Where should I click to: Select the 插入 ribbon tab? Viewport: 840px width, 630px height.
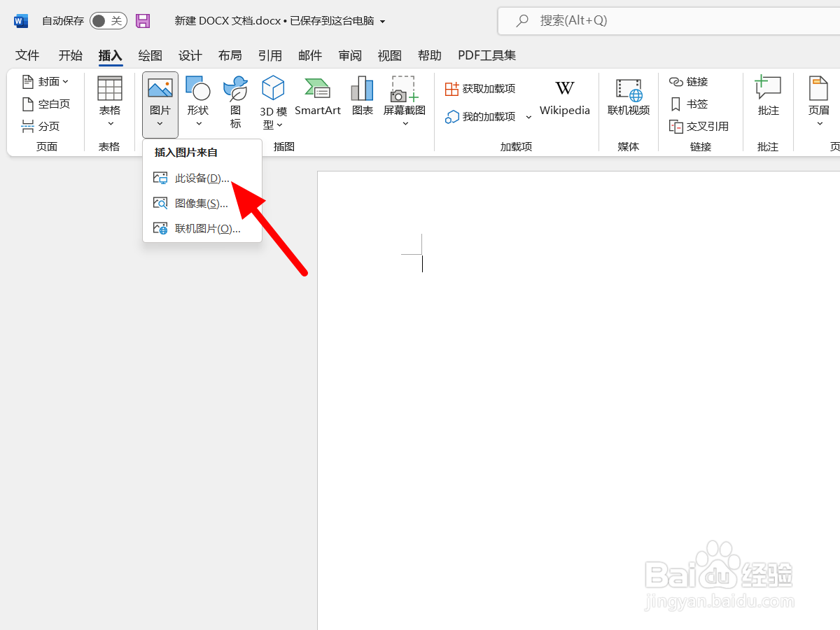tap(111, 55)
